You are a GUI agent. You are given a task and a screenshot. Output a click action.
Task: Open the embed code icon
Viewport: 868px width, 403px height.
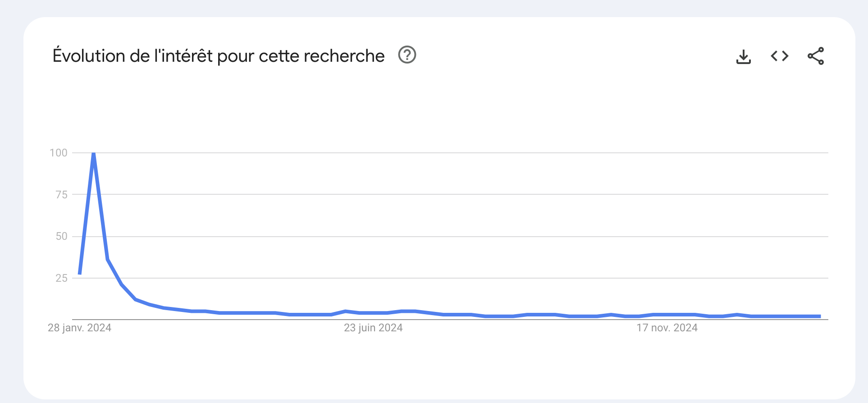pyautogui.click(x=780, y=56)
